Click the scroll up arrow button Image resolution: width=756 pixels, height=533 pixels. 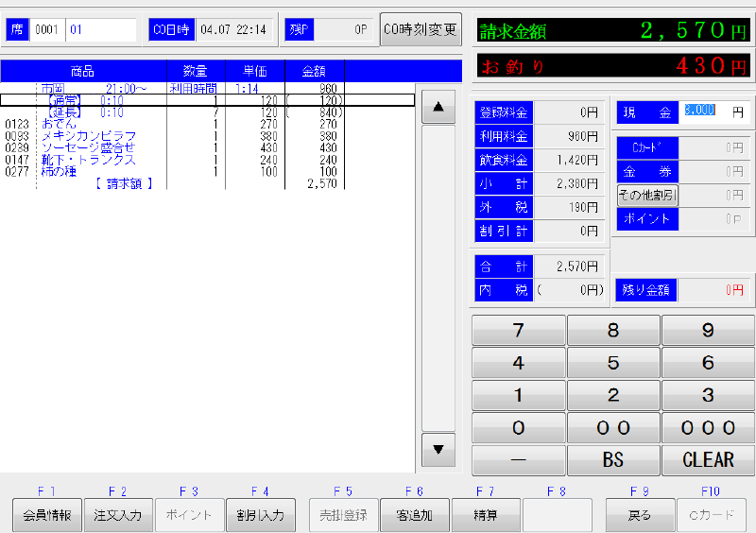tap(438, 107)
